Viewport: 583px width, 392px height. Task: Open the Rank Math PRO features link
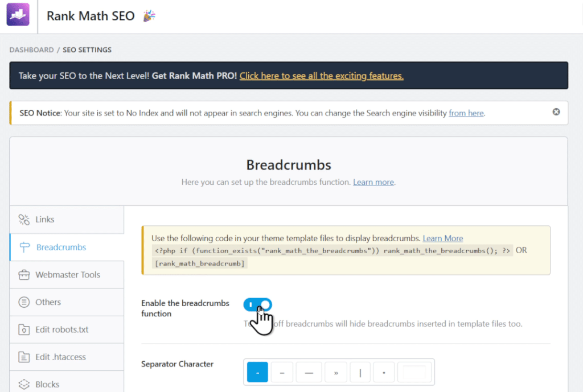tap(322, 75)
